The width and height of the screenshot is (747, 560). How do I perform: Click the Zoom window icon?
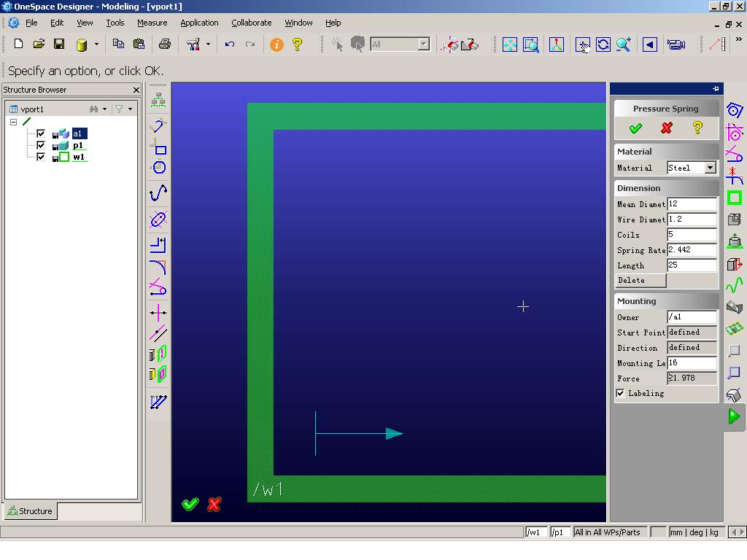[531, 44]
